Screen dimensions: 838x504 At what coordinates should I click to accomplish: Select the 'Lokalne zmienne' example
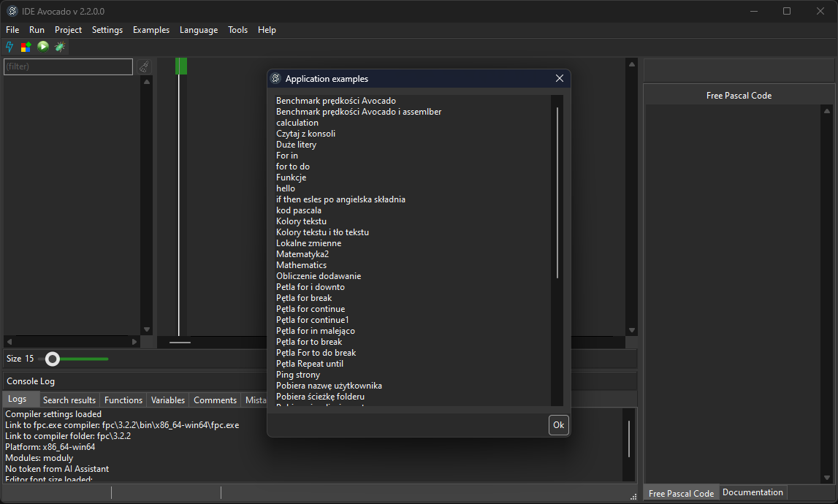309,243
